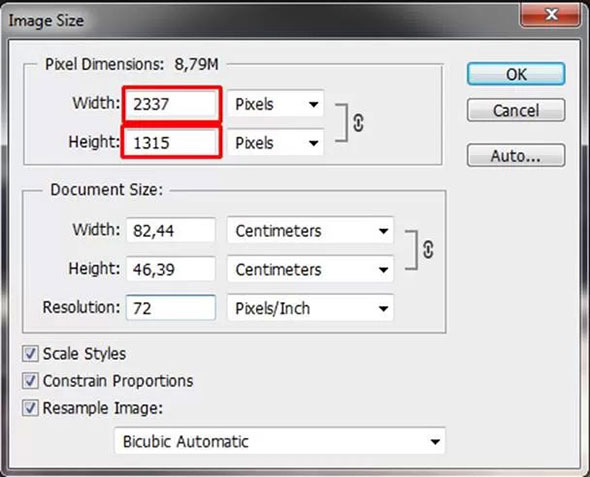Uncheck Constrain Proportions
The image size is (590, 477).
tap(30, 381)
